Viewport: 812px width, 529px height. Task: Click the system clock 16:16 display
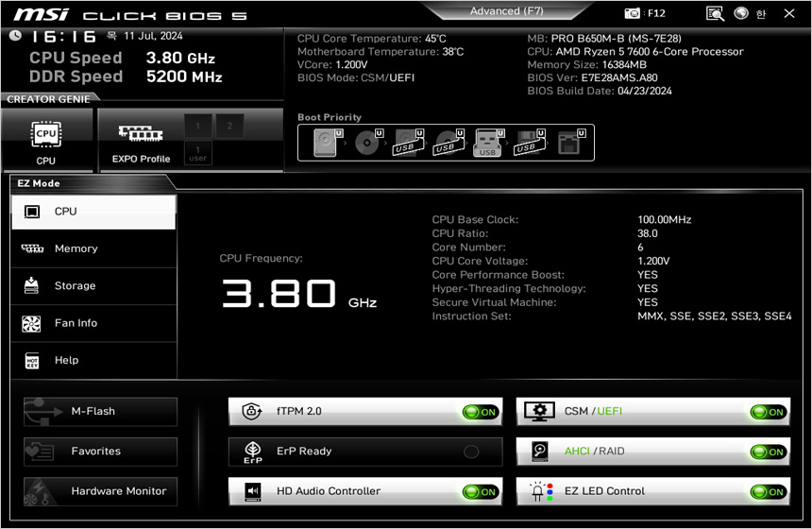click(62, 37)
